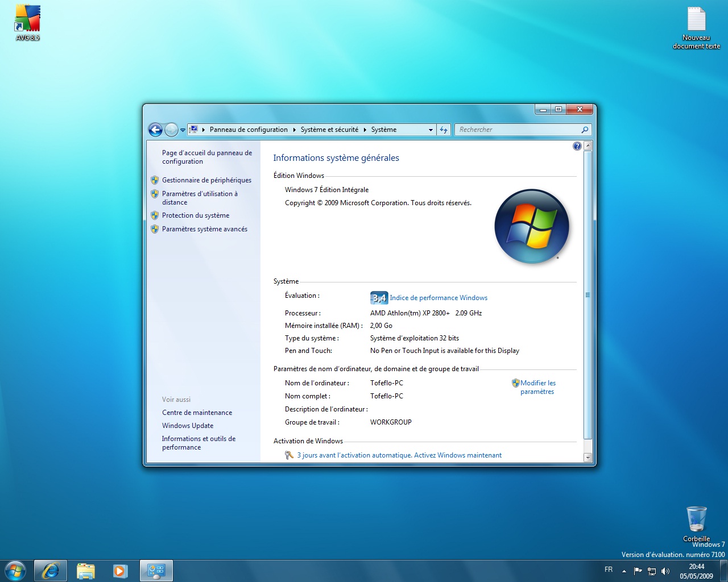Open the Action Center flag icon
This screenshot has width=728, height=582.
[x=638, y=571]
